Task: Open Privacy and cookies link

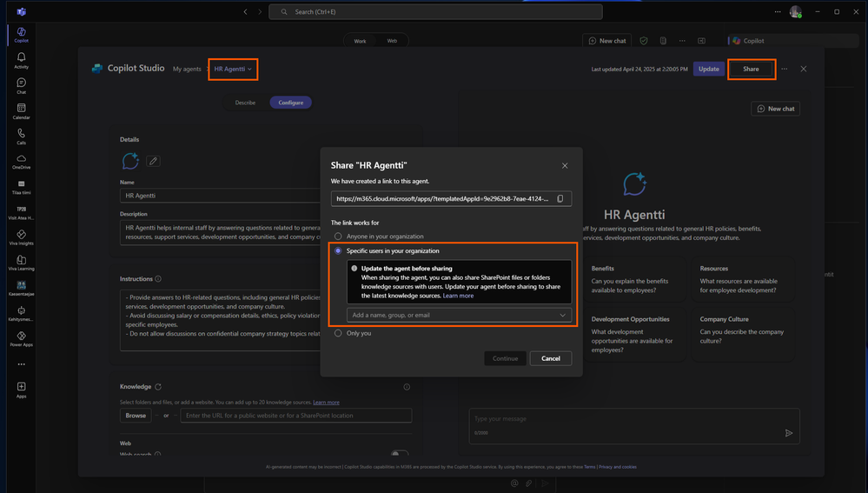Action: point(617,467)
